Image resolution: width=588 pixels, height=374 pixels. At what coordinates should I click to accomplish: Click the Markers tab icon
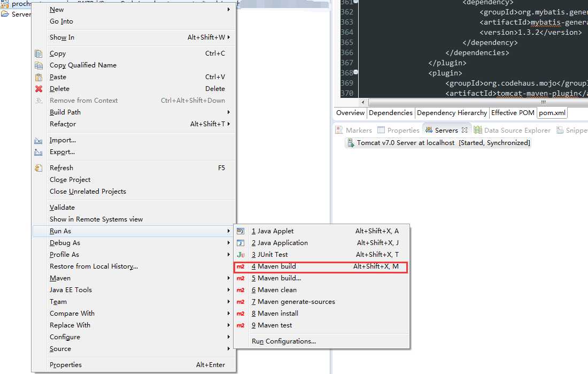339,130
